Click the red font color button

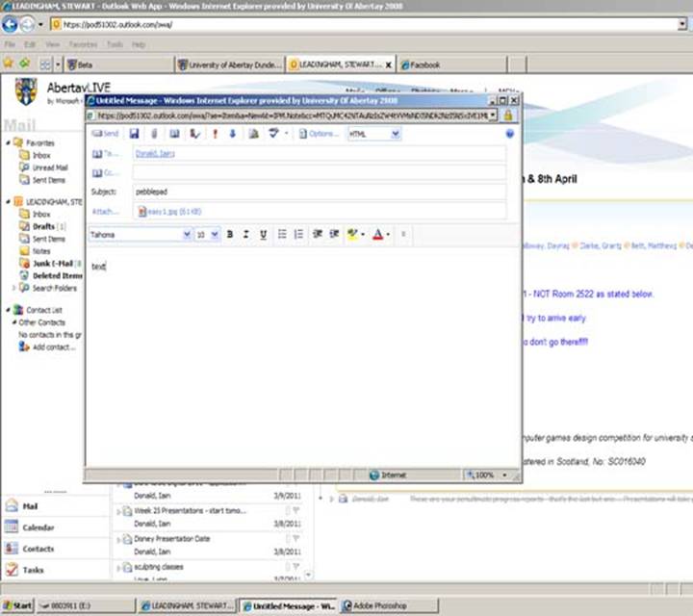pyautogui.click(x=377, y=234)
